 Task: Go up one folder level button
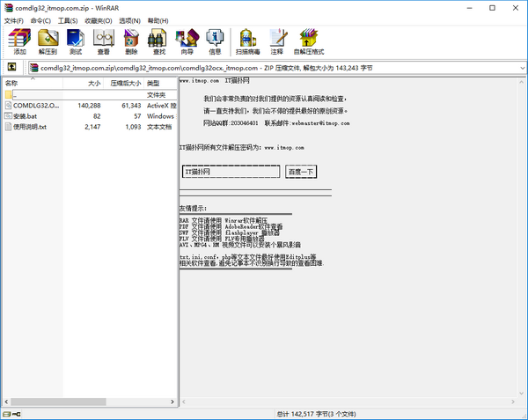11,67
